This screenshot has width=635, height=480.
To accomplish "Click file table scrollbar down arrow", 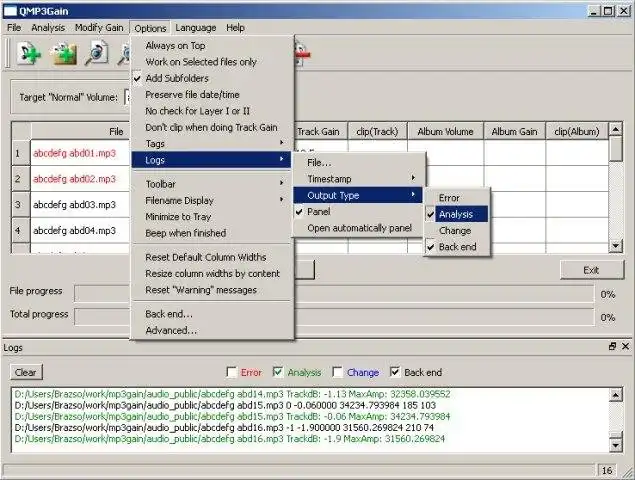I will click(x=616, y=245).
